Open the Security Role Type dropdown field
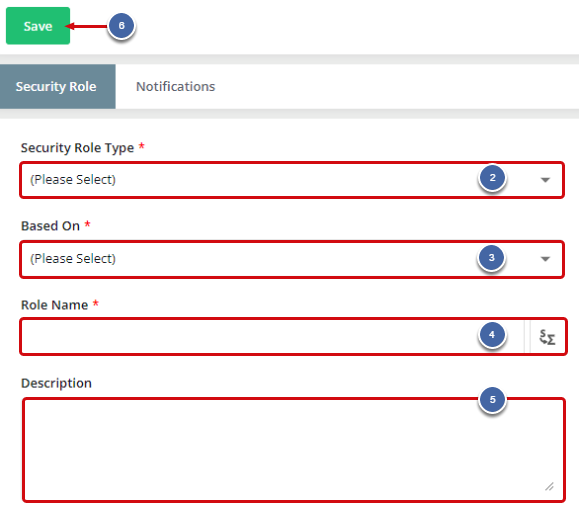Viewport: 579px width, 513px height. (x=292, y=180)
